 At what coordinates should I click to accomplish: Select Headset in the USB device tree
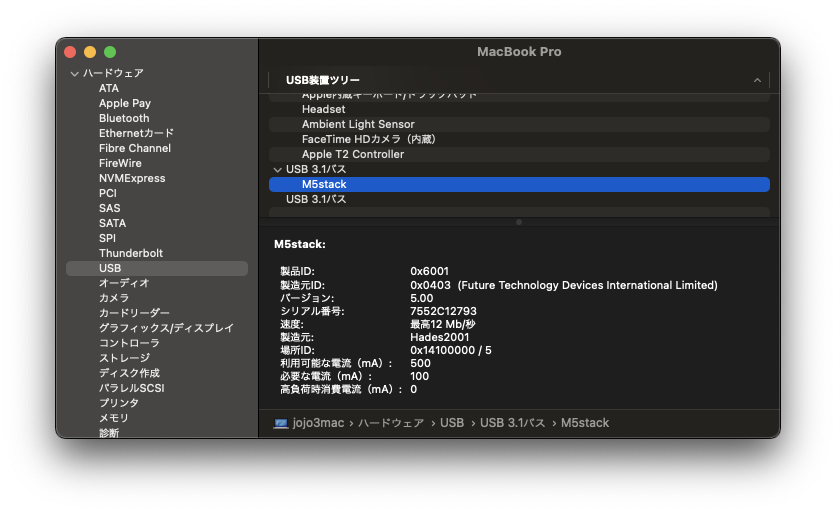point(519,109)
